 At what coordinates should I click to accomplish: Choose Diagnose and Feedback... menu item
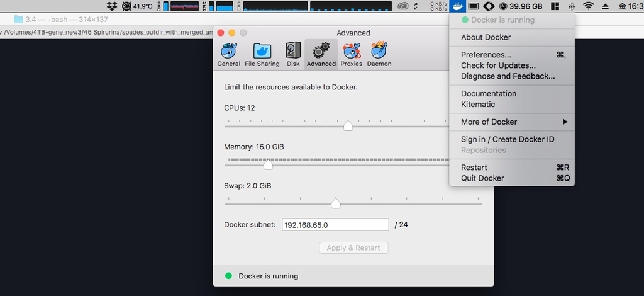512,76
